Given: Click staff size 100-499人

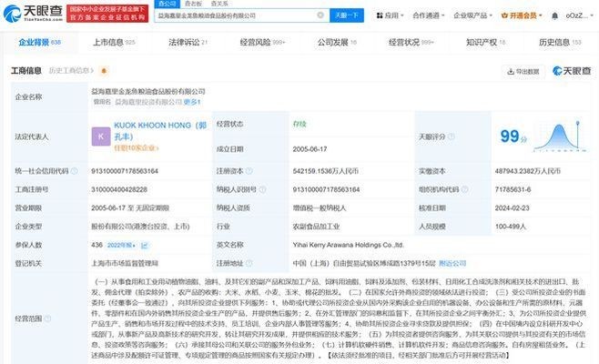Looking at the screenshot, I should [511, 227].
